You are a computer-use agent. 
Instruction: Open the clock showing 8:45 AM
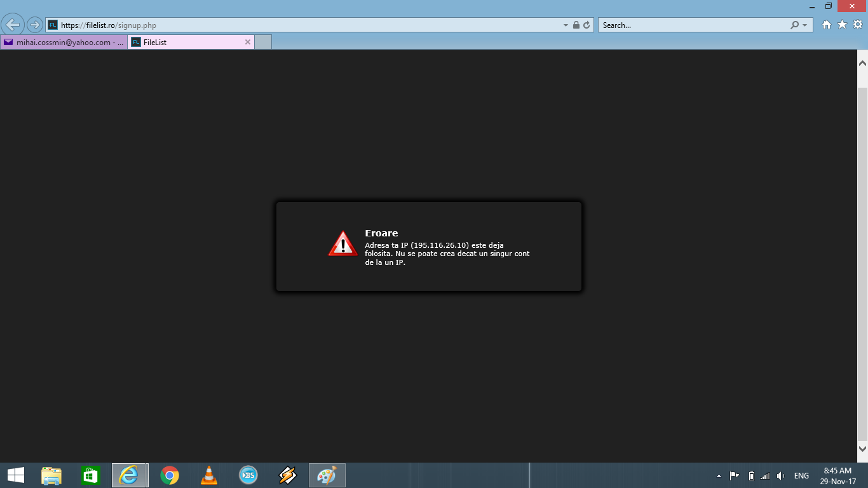click(x=837, y=476)
